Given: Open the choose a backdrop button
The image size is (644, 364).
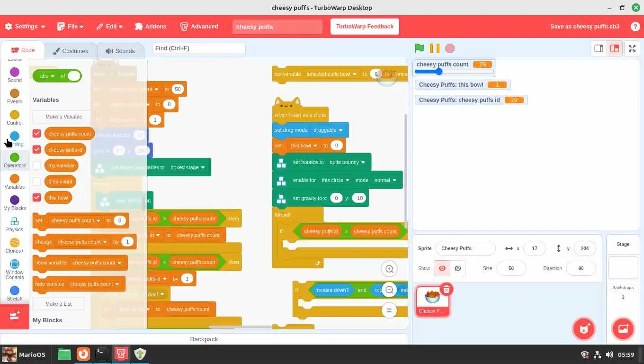Looking at the screenshot, I should coord(623,329).
